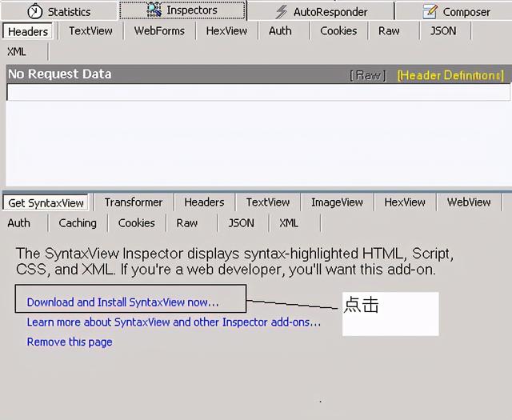This screenshot has height=420, width=512.
Task: Select the WebView response tab
Action: click(x=469, y=202)
